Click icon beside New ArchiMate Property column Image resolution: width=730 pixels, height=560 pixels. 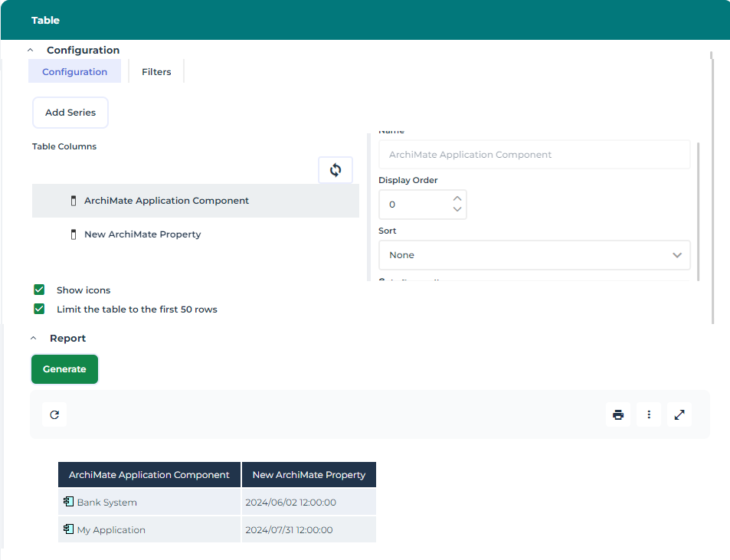(x=74, y=234)
